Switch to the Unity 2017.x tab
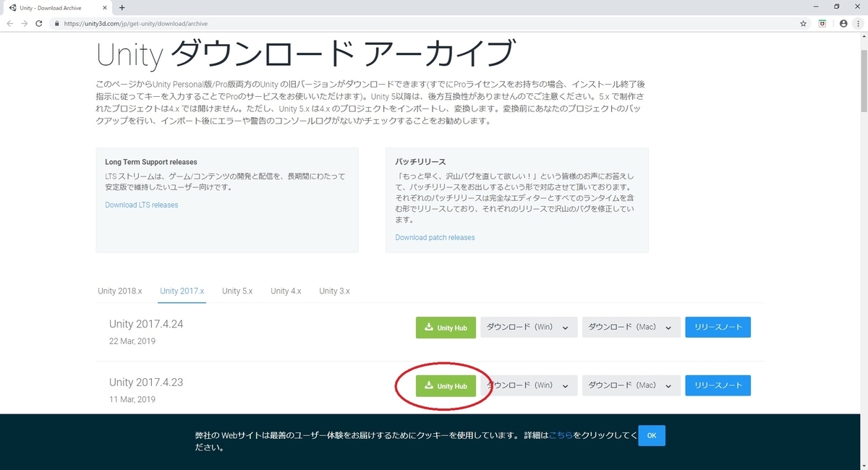 pos(182,291)
